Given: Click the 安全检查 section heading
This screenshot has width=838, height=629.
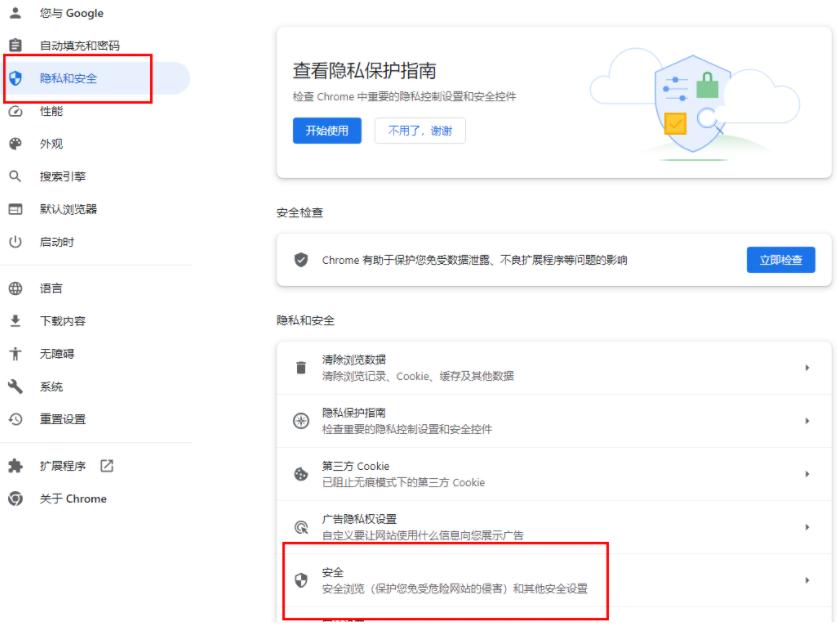Looking at the screenshot, I should 300,213.
